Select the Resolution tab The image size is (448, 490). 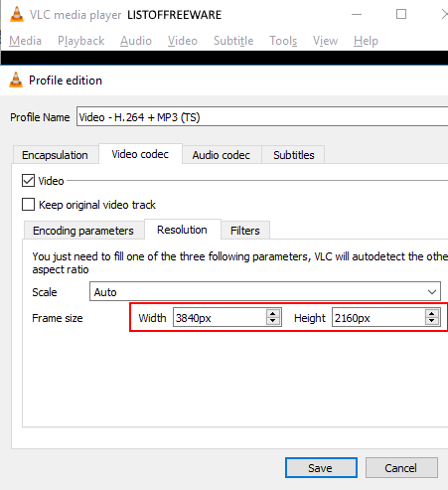[x=182, y=230]
